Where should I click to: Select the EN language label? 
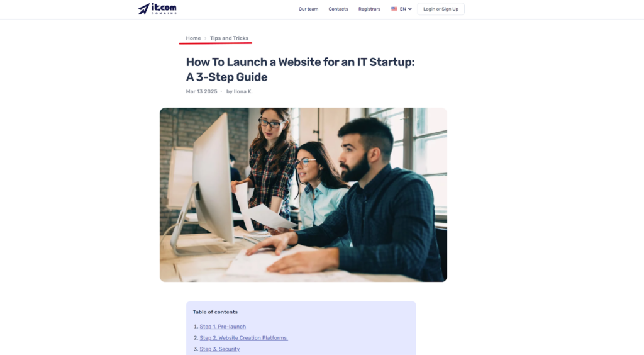click(403, 9)
